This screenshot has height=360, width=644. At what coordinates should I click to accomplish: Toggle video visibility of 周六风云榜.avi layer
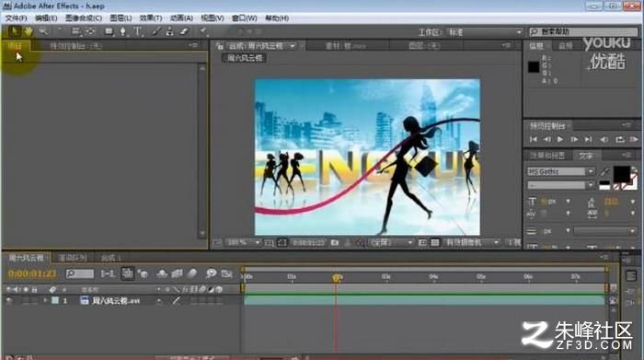click(8, 301)
